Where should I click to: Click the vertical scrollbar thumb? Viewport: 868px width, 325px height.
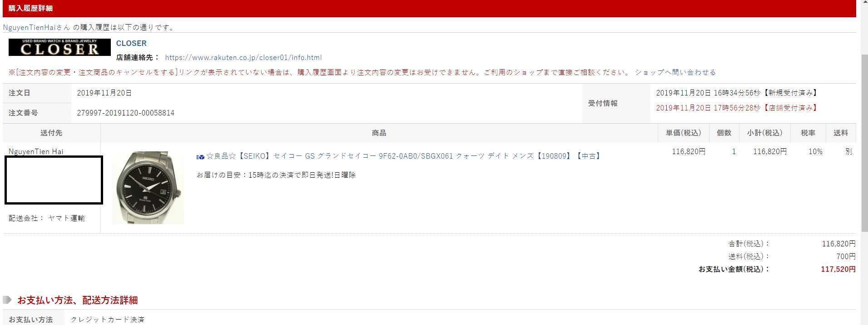(x=864, y=141)
